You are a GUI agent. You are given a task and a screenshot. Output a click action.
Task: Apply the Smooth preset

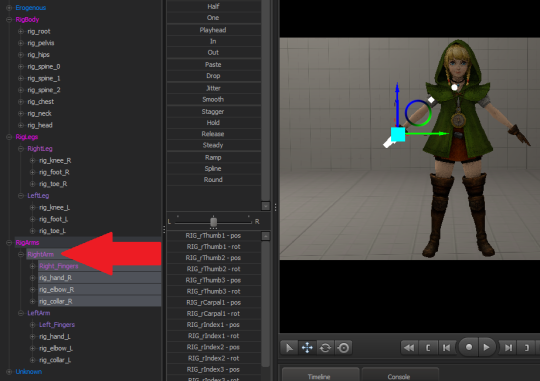[214, 100]
